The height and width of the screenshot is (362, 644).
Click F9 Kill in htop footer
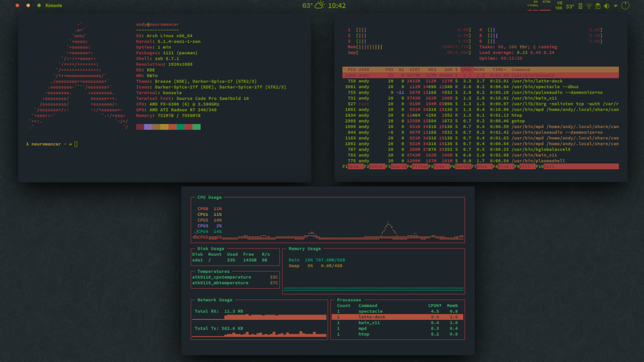[525, 167]
